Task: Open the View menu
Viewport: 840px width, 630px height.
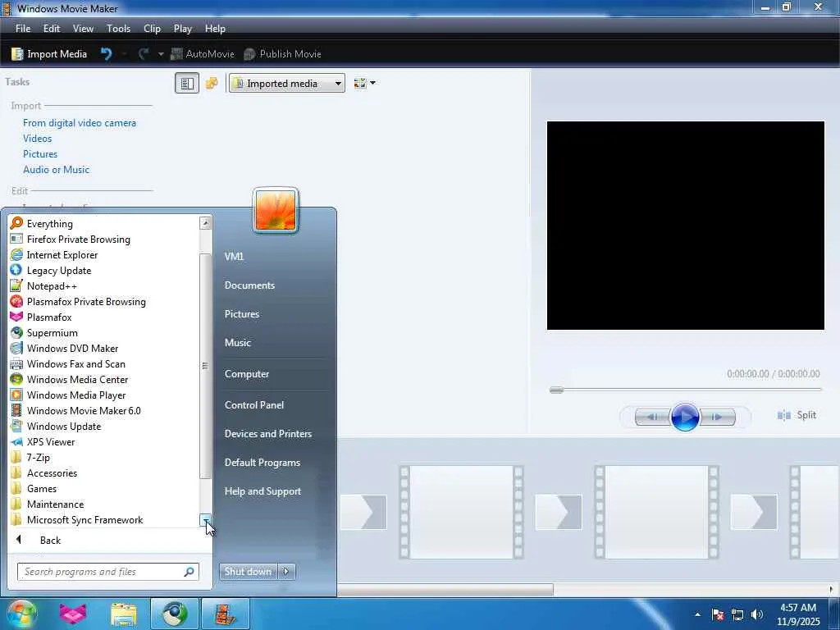Action: point(83,29)
